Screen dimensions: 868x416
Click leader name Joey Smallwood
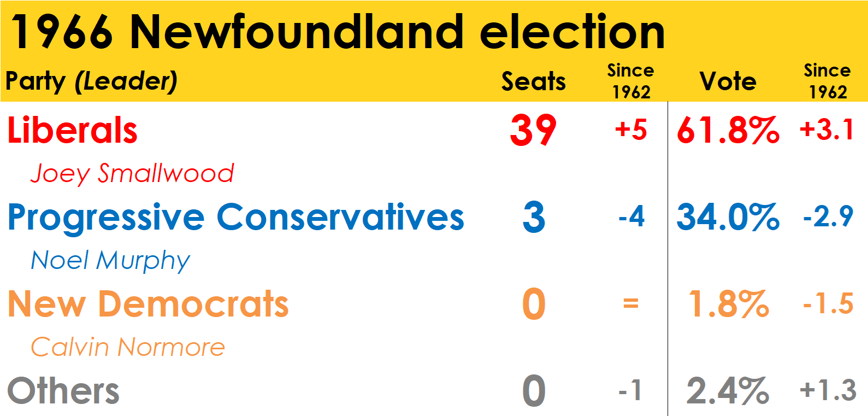point(132,174)
